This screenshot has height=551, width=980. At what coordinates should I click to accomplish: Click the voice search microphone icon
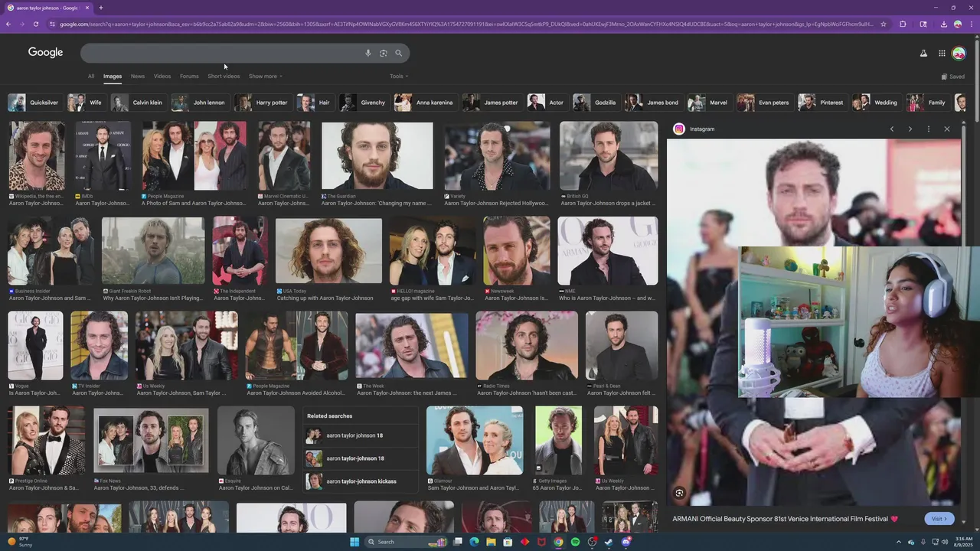coord(368,53)
